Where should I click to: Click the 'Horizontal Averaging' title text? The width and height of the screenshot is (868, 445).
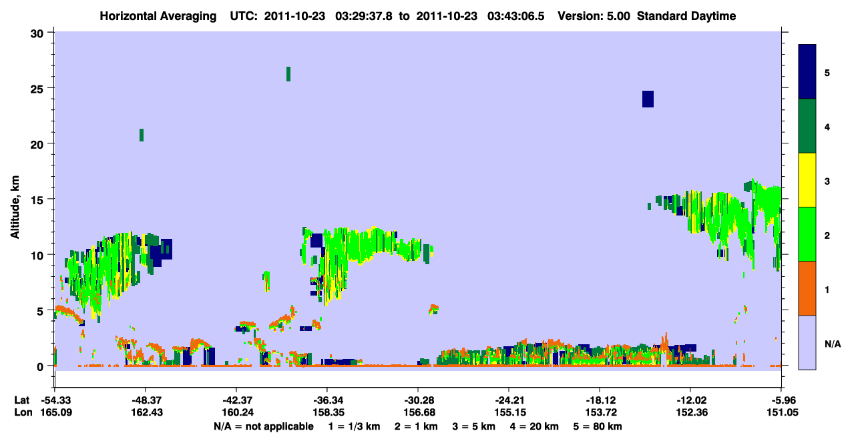coord(158,16)
